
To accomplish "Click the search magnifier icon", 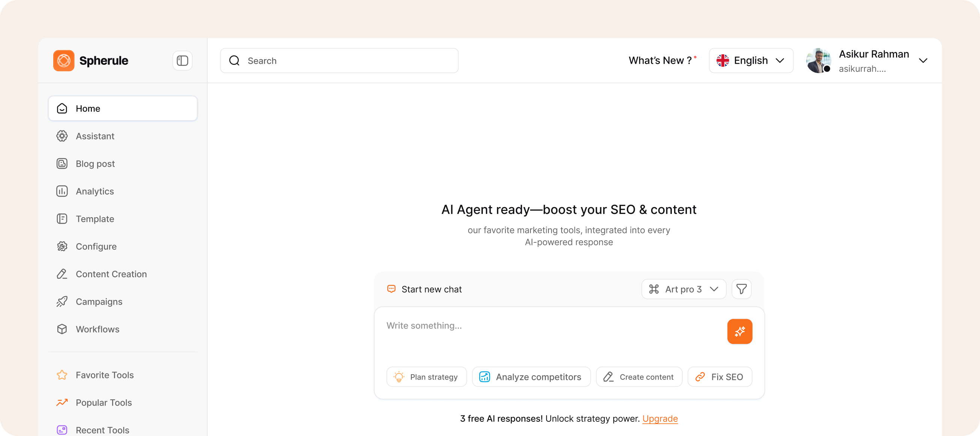I will point(234,60).
